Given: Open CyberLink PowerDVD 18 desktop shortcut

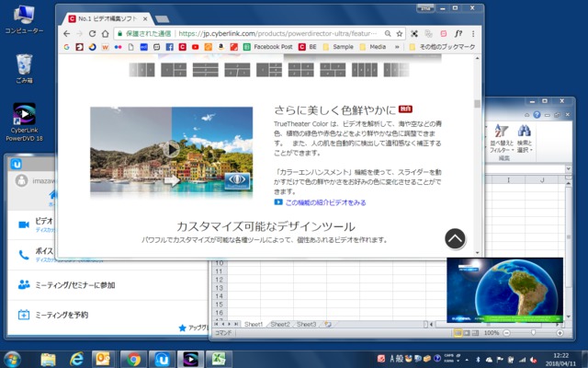Looking at the screenshot, I should (27, 117).
